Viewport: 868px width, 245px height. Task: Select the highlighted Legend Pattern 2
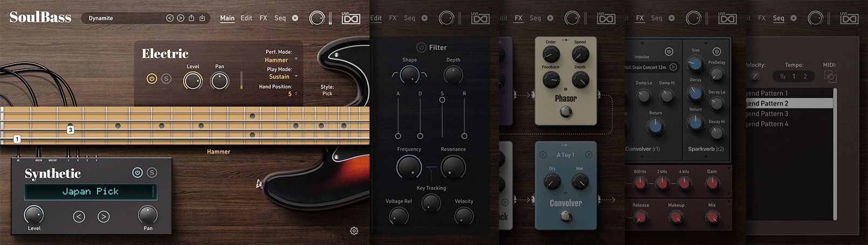pos(790,103)
